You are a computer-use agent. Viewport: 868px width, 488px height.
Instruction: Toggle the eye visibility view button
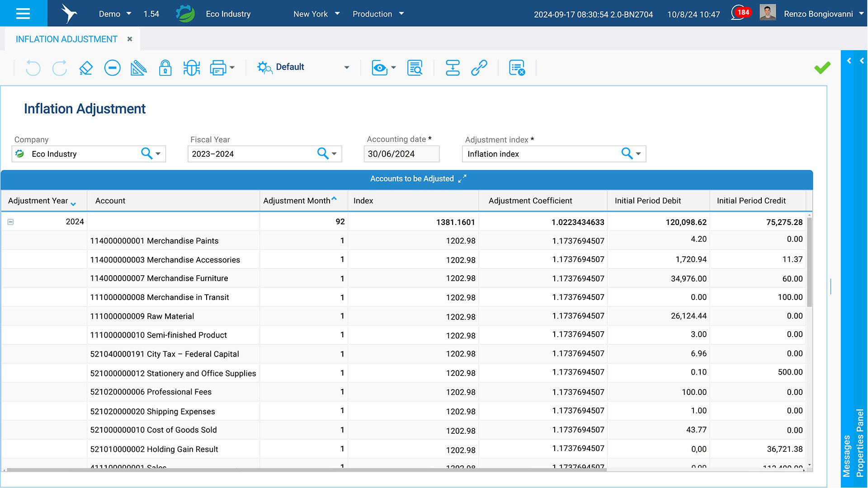pyautogui.click(x=379, y=68)
